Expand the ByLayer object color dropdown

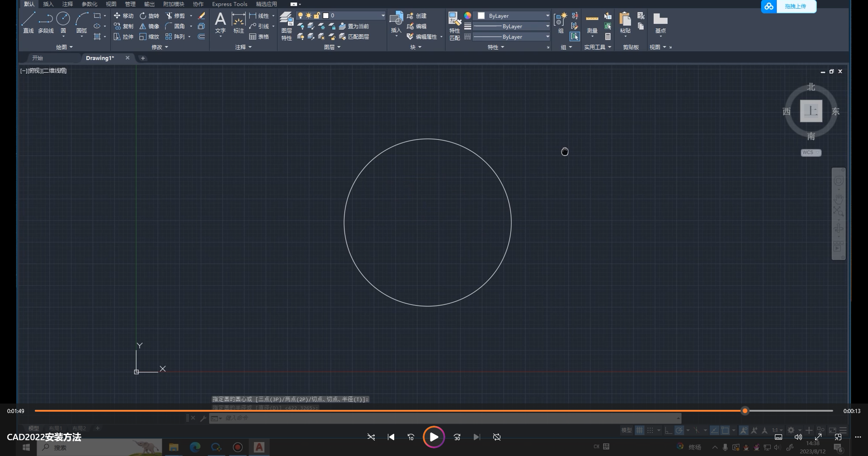(547, 16)
